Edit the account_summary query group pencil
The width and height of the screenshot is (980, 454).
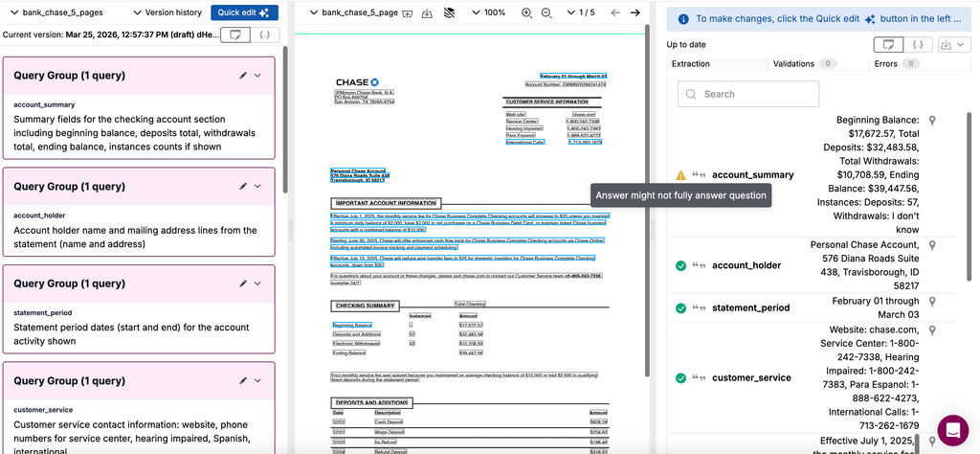243,76
